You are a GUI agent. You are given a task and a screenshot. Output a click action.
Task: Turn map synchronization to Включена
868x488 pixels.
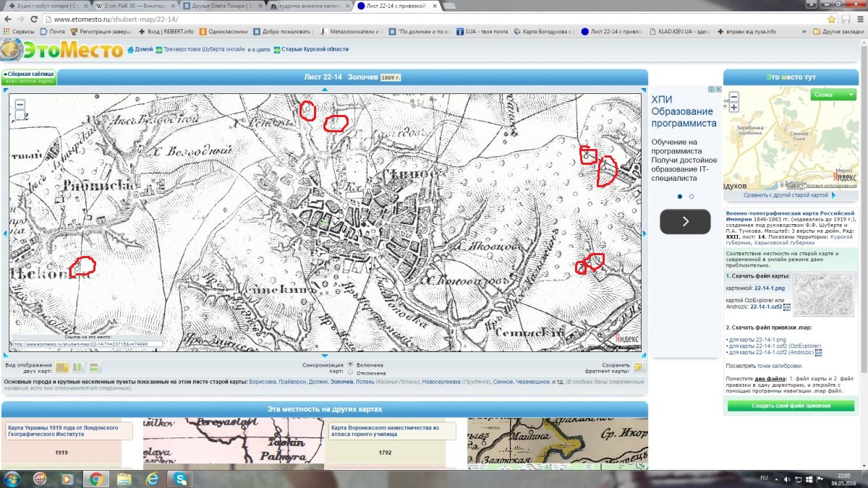(x=351, y=365)
